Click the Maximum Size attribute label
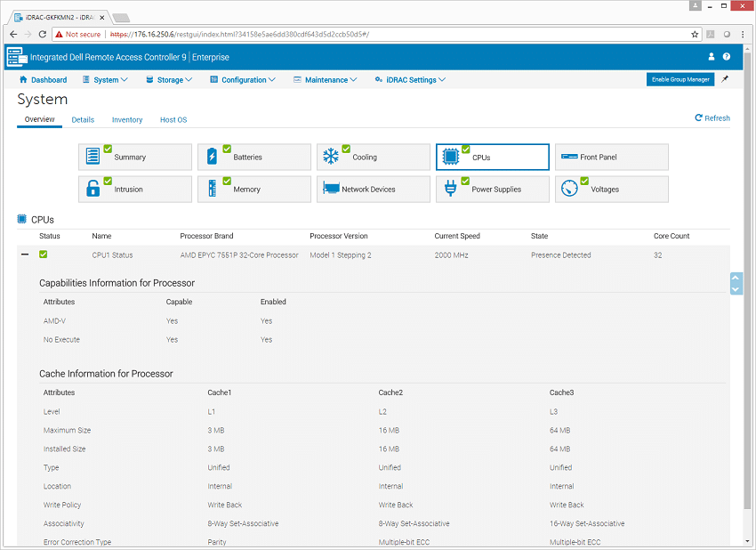 pyautogui.click(x=67, y=430)
